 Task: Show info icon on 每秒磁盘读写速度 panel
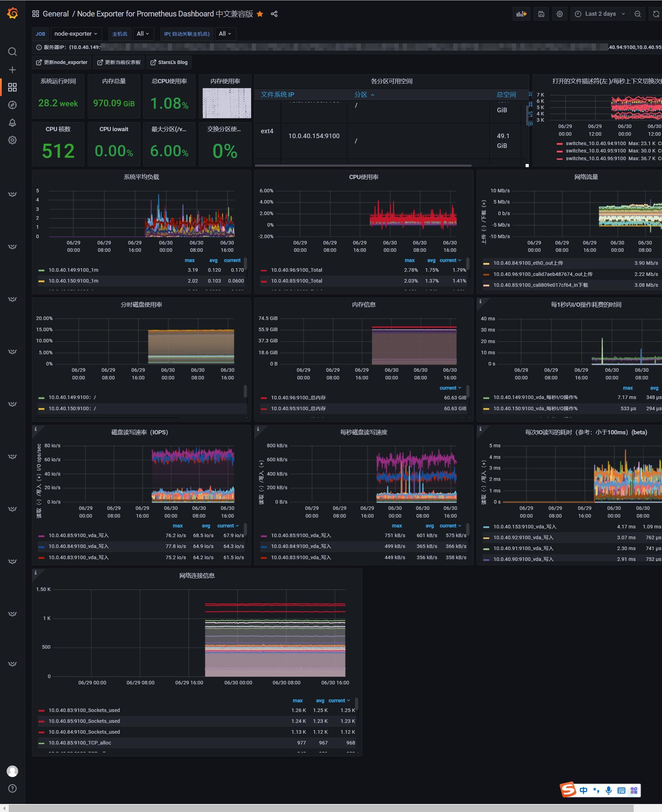[x=258, y=429]
